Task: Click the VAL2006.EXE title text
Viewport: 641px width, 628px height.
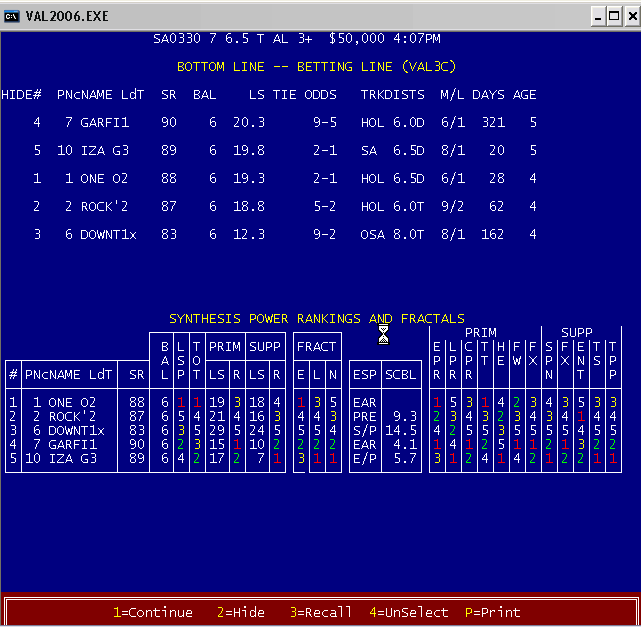Action: [67, 16]
